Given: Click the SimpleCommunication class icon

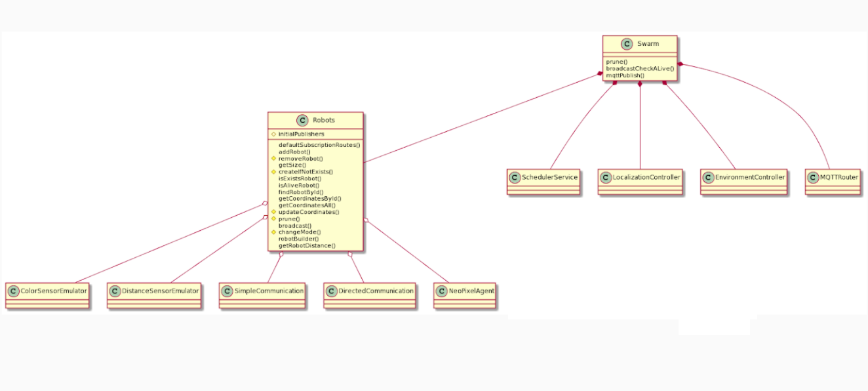Looking at the screenshot, I should point(227,289).
